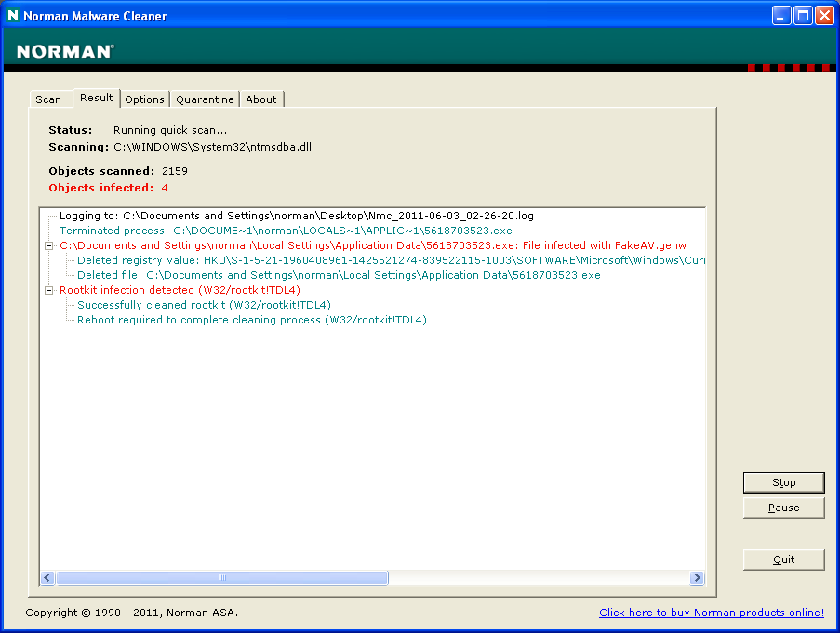
Task: Select the FakeAV.genw infected file row
Action: 373,245
